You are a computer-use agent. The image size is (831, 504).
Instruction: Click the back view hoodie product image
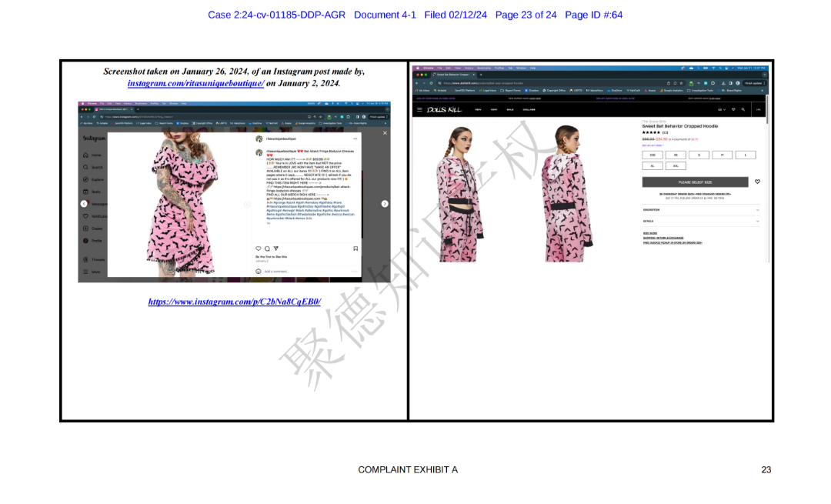pos(567,193)
